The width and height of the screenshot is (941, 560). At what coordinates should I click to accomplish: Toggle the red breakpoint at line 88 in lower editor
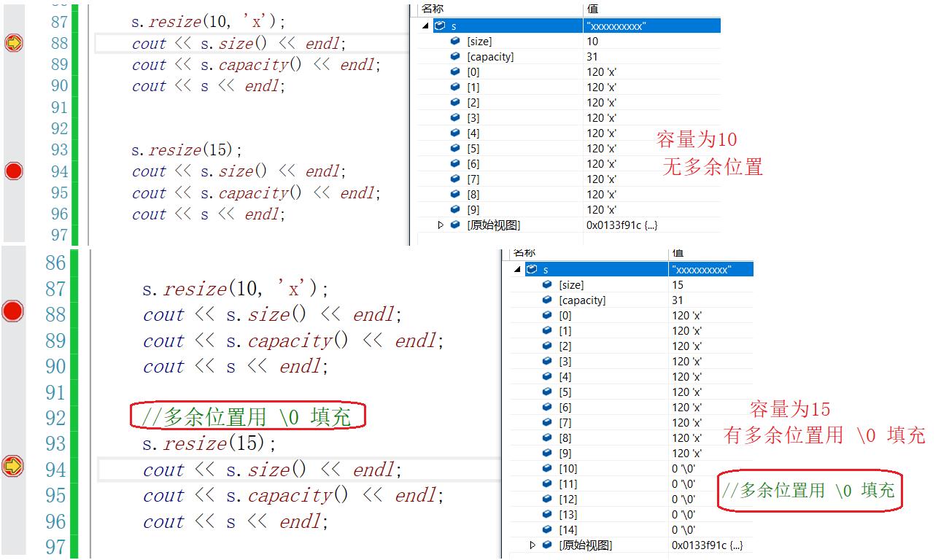pyautogui.click(x=12, y=311)
